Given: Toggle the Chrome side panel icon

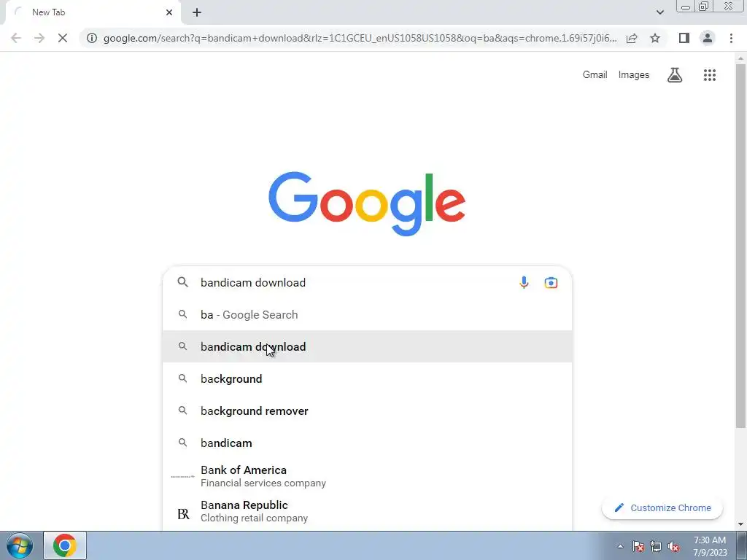Looking at the screenshot, I should (684, 38).
